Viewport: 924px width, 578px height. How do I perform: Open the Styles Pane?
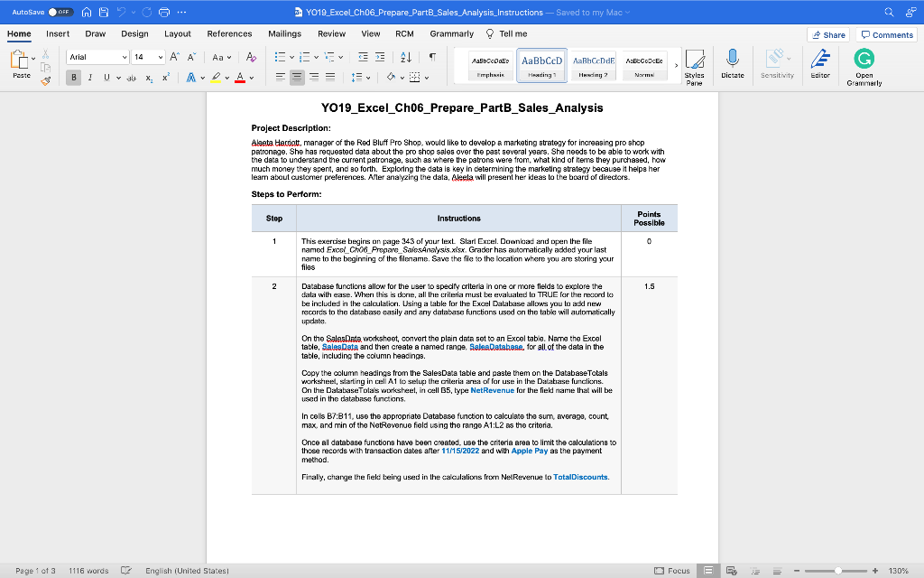(x=694, y=68)
